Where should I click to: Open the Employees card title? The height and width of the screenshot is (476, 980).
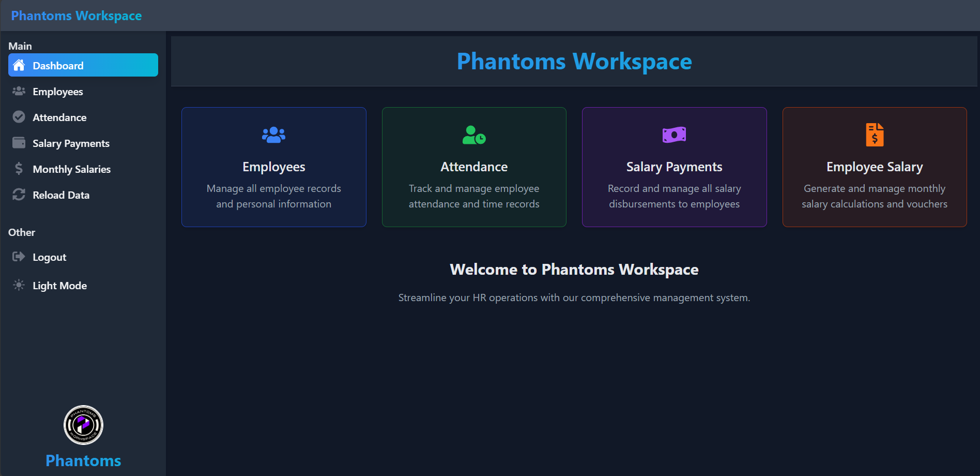[x=273, y=167]
